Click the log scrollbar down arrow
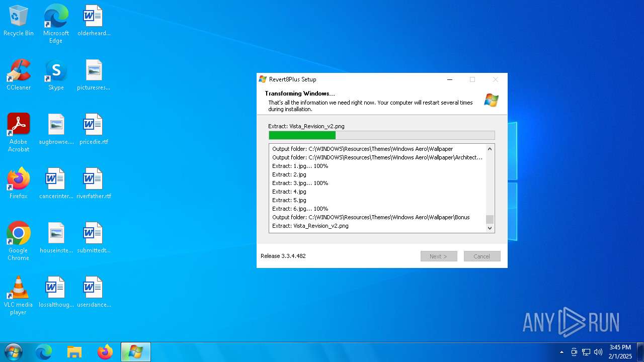This screenshot has width=644, height=362. coord(490,228)
